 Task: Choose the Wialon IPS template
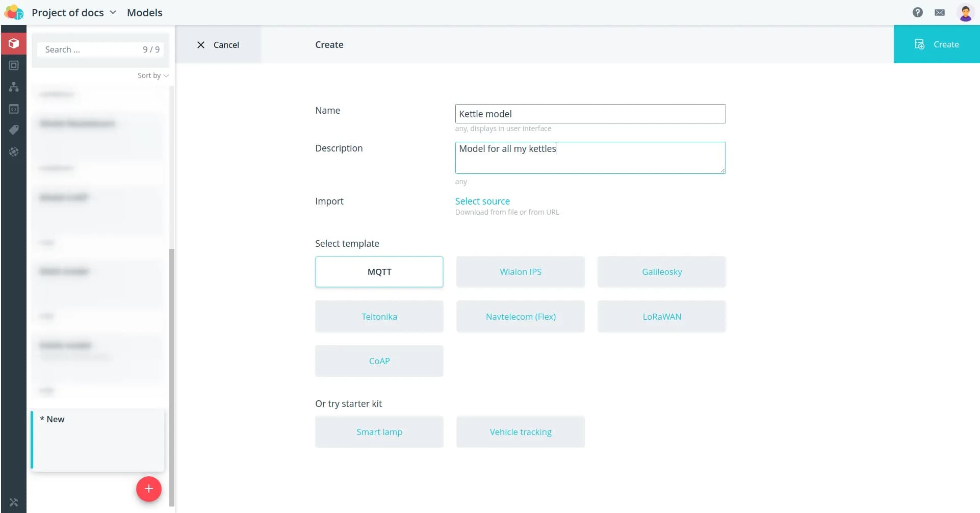[520, 272]
